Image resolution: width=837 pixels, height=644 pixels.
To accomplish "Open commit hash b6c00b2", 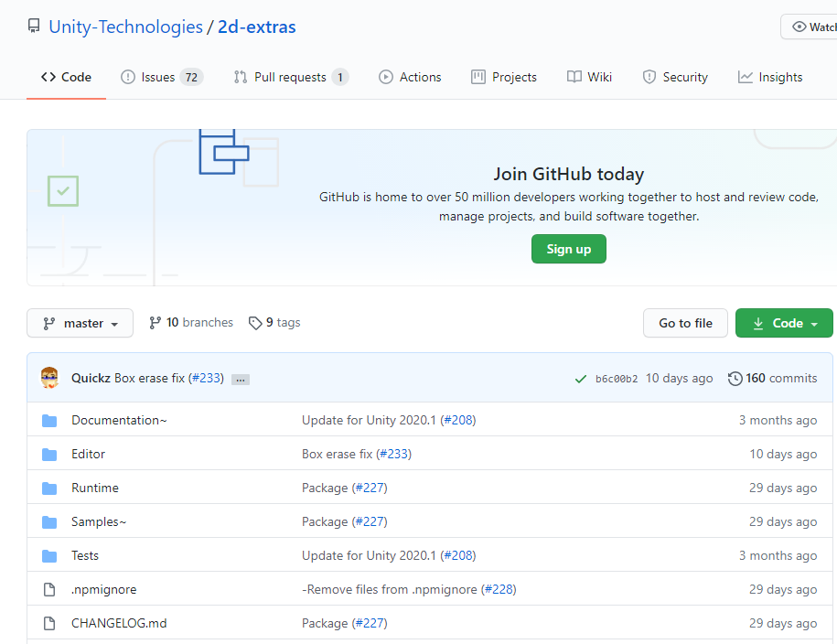I will pos(617,379).
